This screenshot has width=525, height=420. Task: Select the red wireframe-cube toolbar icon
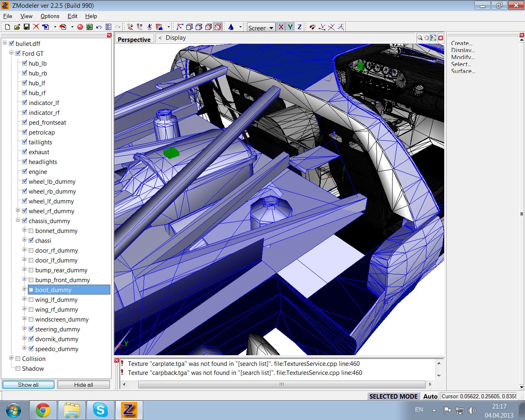(218, 27)
